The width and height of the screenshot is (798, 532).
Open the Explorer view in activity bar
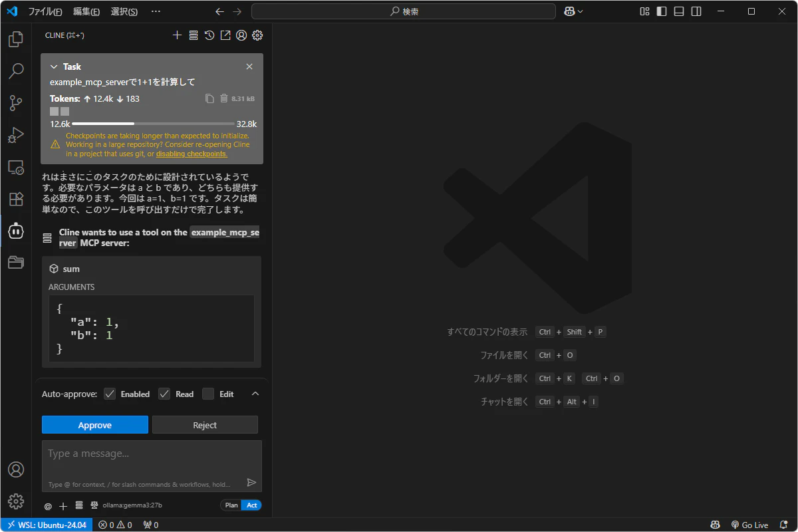[16, 39]
